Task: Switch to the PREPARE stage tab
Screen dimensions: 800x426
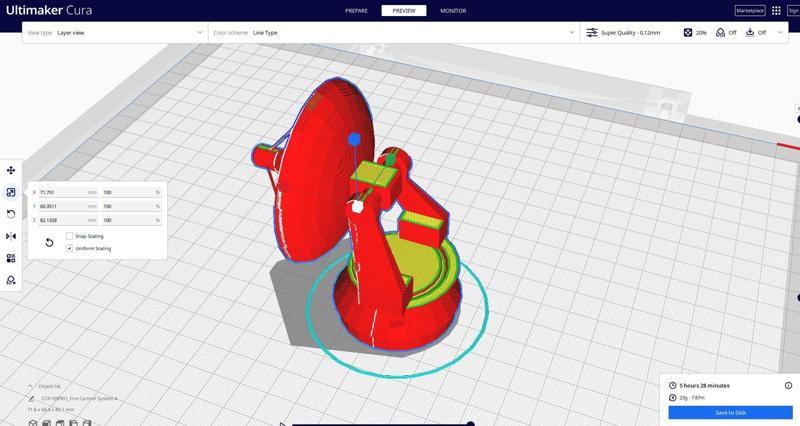Action: [356, 11]
